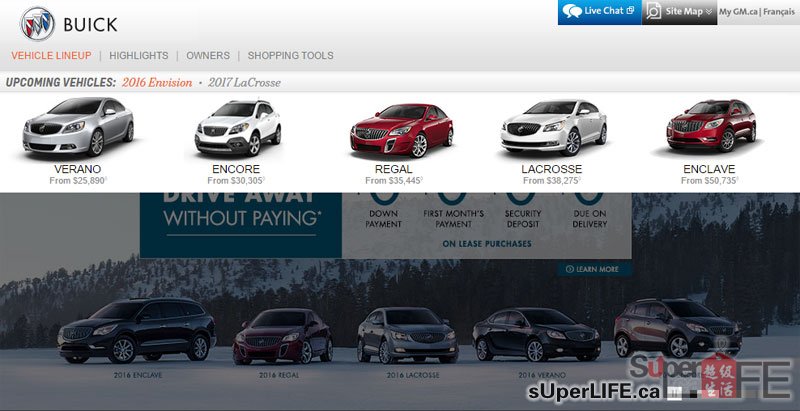The width and height of the screenshot is (800, 411).
Task: Click the Down Payment label
Action: pyautogui.click(x=384, y=219)
